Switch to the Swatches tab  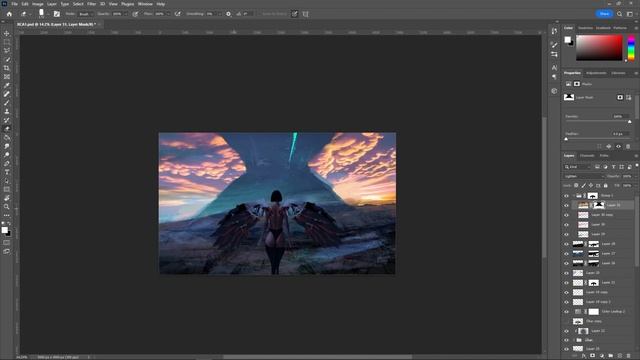click(x=585, y=28)
